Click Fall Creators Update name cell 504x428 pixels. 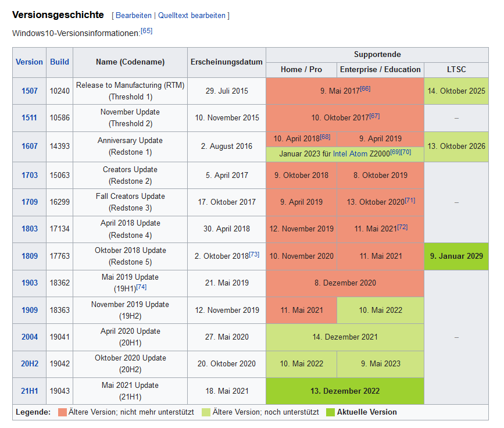point(130,202)
